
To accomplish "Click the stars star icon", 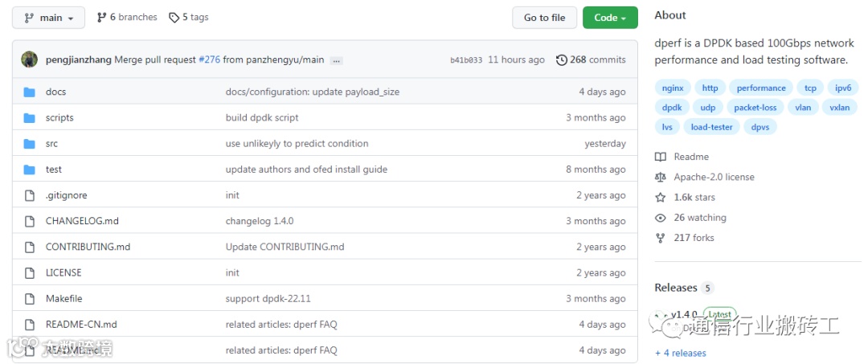I will coord(660,198).
